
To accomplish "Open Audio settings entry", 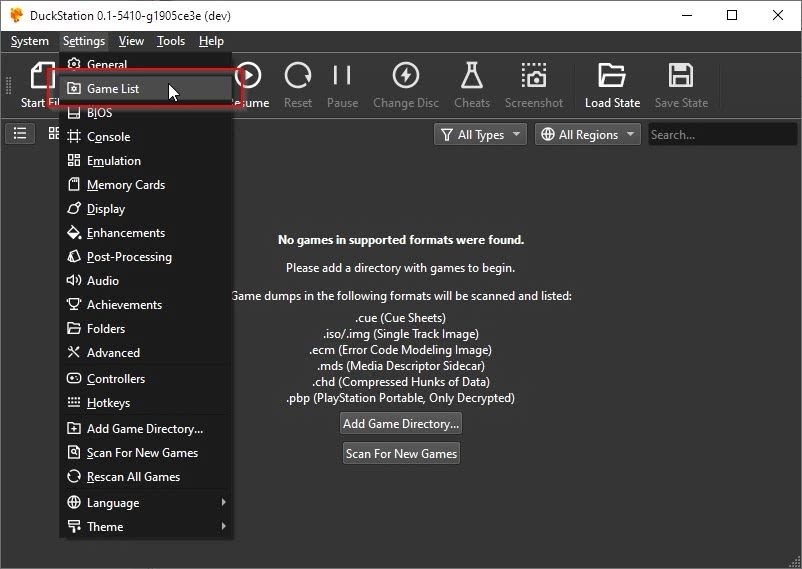I will [x=146, y=280].
